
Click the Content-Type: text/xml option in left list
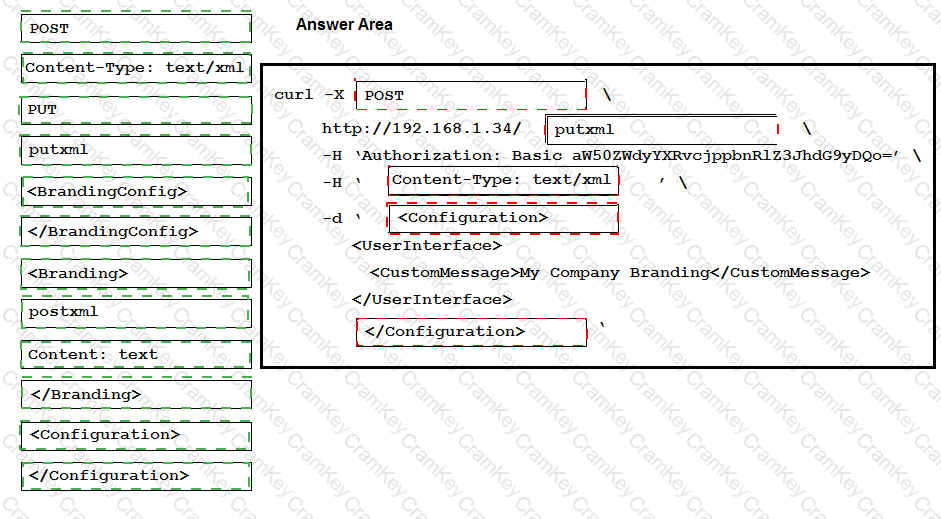point(136,68)
